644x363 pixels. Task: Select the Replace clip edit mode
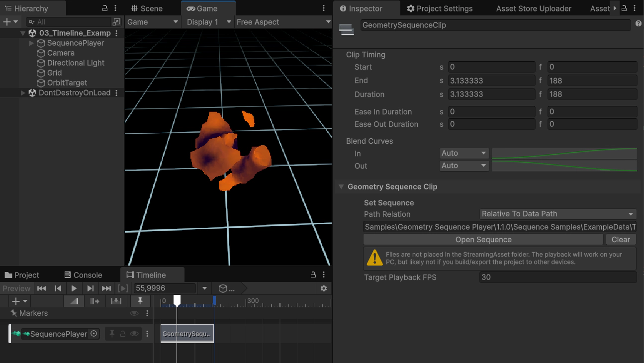116,301
